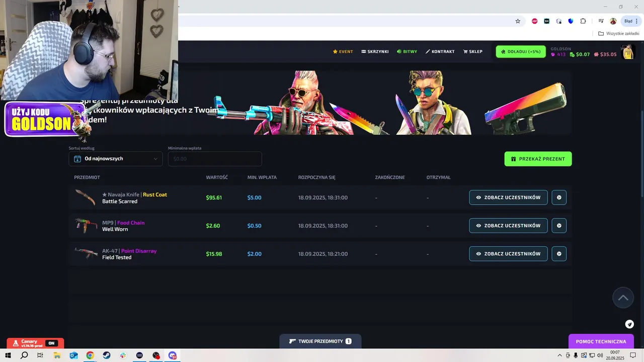
Task: Open the Wszystkie zakładki bookmarks folder
Action: (618, 34)
